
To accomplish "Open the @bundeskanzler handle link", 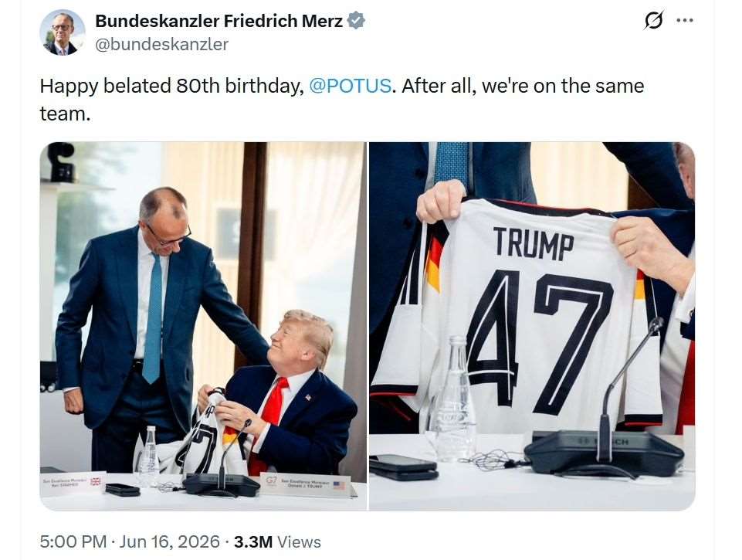I will (162, 44).
